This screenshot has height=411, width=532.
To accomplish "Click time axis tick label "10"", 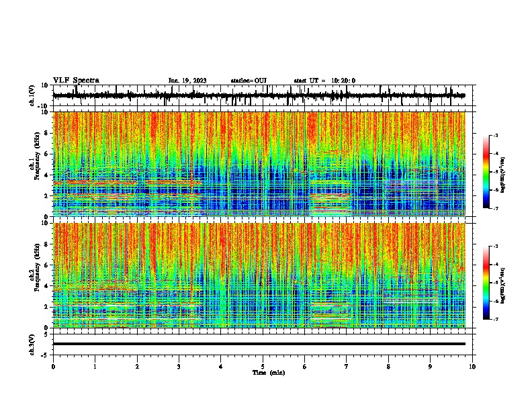I will (472, 367).
